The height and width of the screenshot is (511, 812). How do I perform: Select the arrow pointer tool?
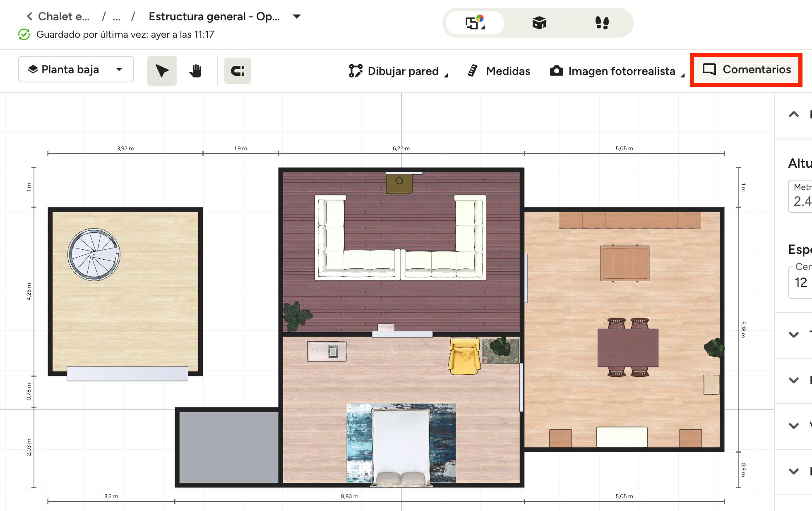[162, 71]
